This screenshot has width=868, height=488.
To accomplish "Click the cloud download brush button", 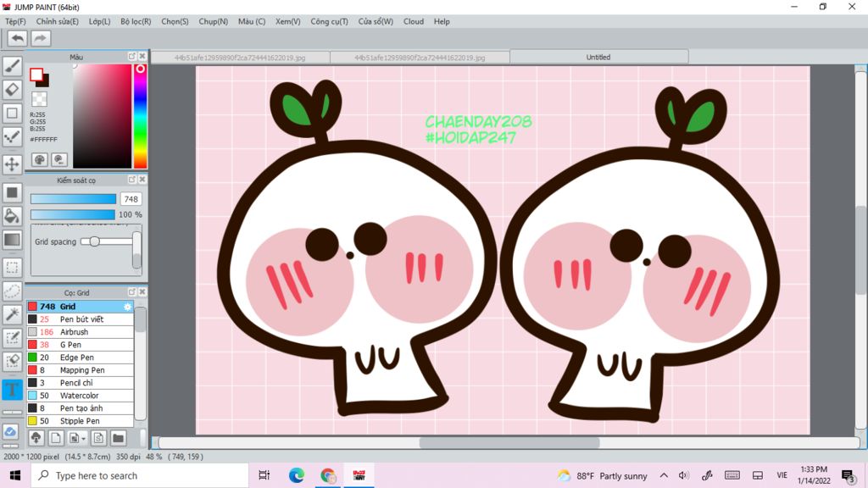I will (36, 438).
